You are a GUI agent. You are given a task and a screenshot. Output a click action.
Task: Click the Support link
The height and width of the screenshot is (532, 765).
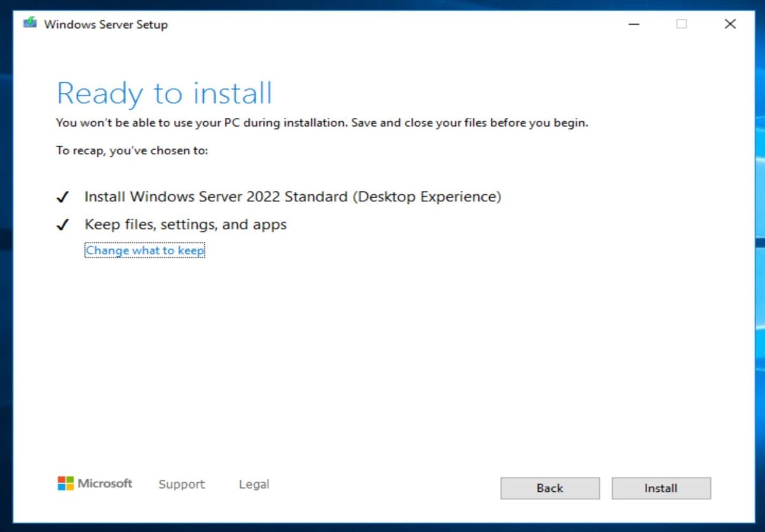pos(181,484)
